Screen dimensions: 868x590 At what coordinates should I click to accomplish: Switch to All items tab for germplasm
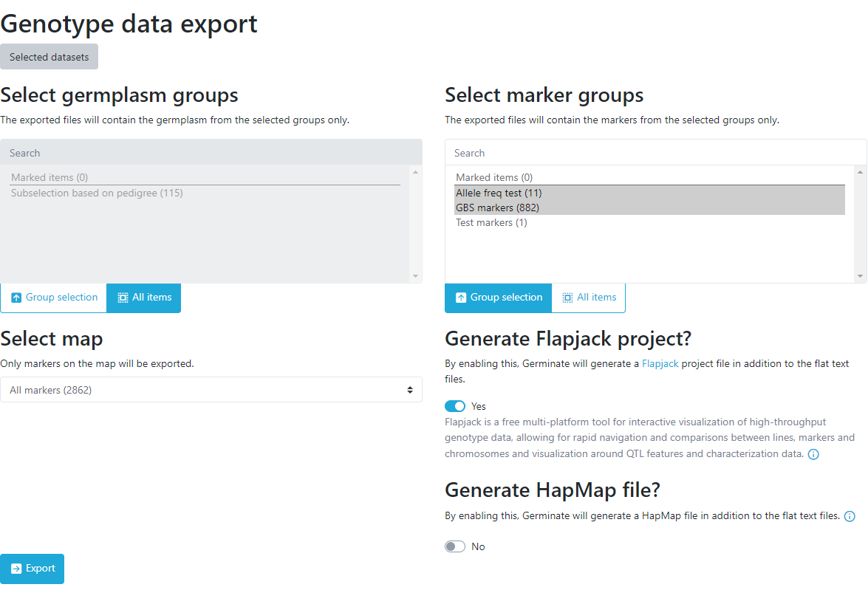tap(143, 297)
